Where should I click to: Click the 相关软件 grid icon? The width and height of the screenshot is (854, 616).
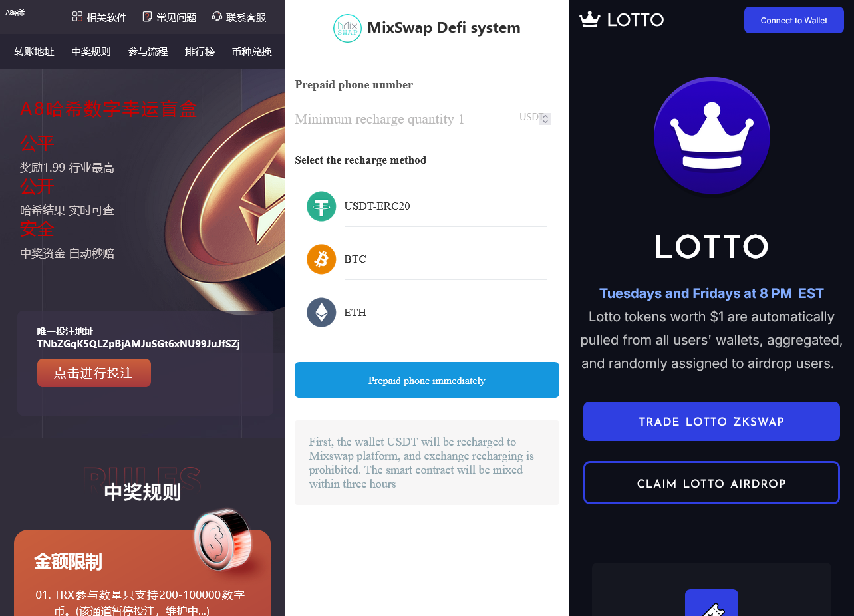click(x=77, y=17)
